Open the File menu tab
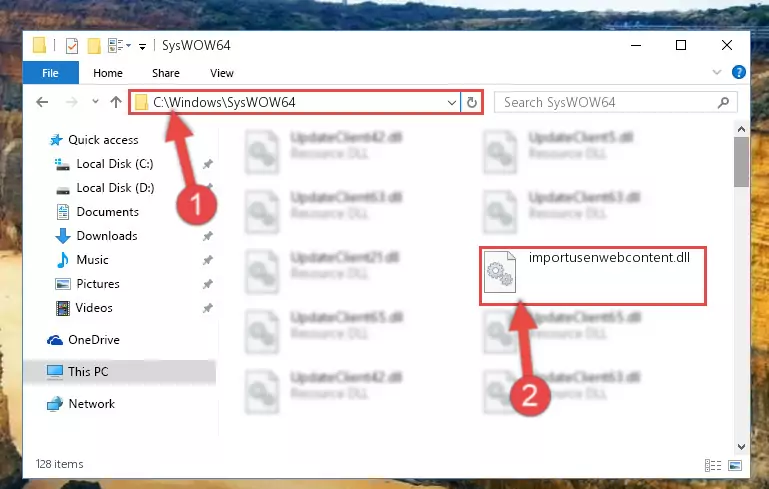This screenshot has height=489, width=769. pyautogui.click(x=51, y=73)
